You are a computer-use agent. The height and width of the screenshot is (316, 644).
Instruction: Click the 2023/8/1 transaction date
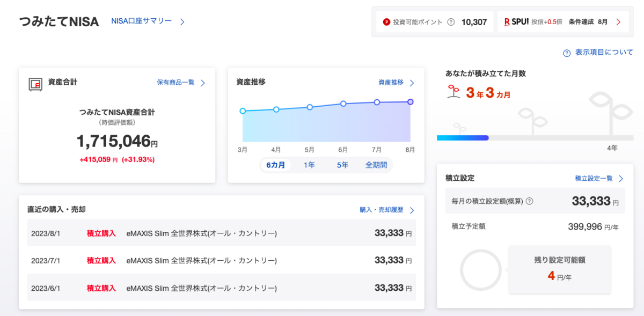pyautogui.click(x=46, y=233)
